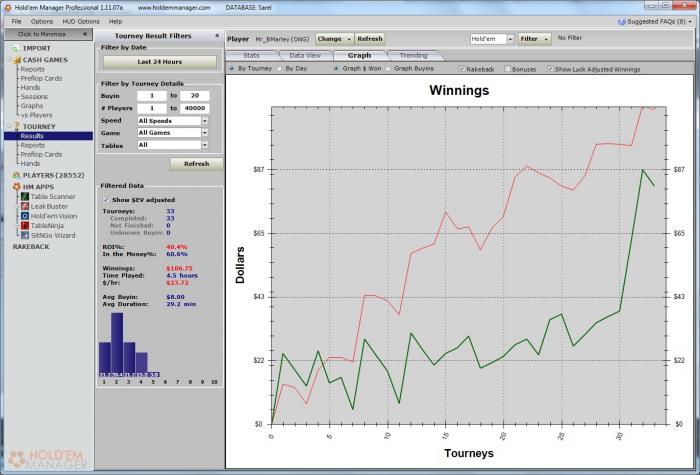Open the Options menu
This screenshot has height=475, width=700.
42,21
